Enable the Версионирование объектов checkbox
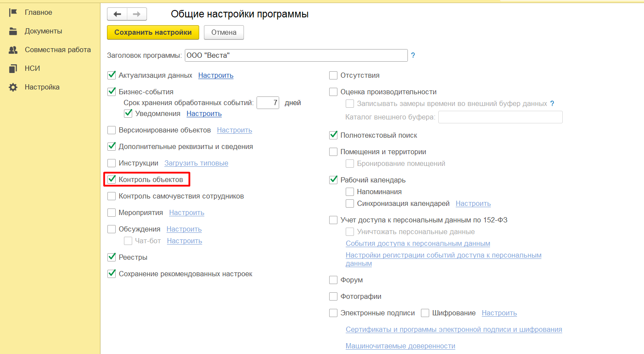 point(112,130)
